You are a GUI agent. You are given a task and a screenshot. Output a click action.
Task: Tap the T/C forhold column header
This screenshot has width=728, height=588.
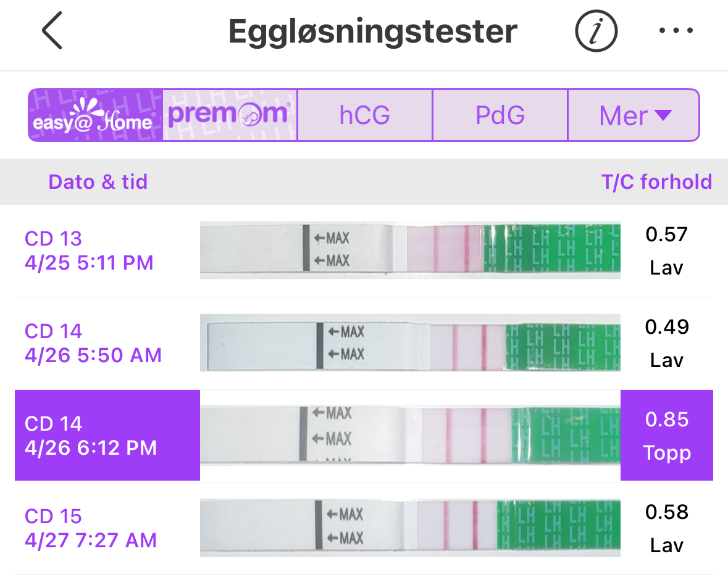656,182
